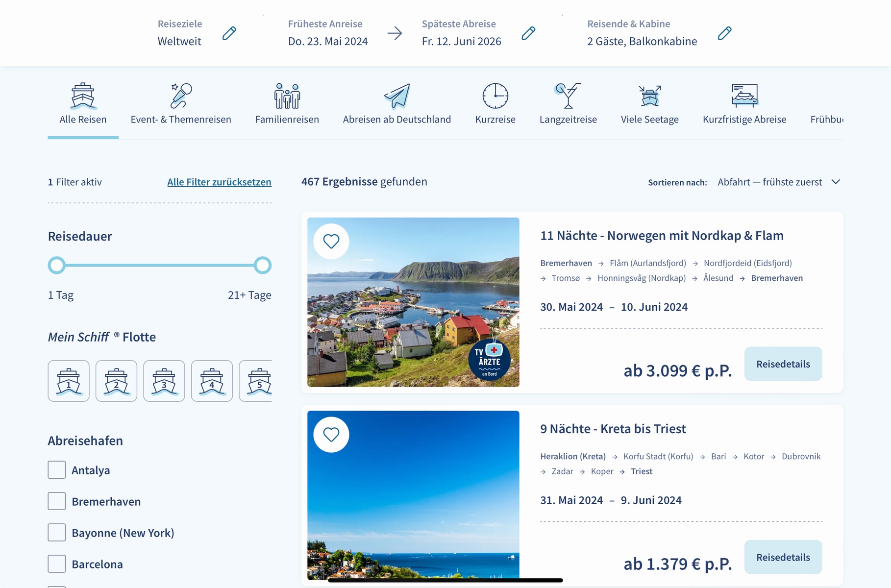Add Kreta bis Triest cruise to favorites
The height and width of the screenshot is (588, 891).
[x=331, y=435]
